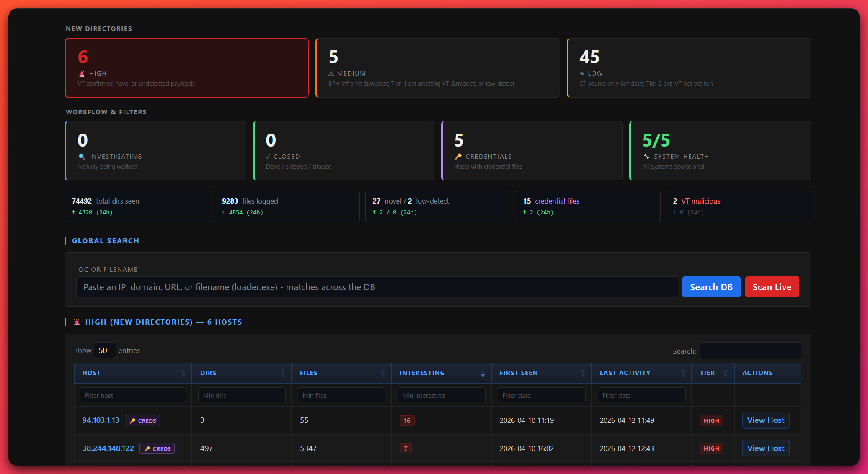Open the Show entries count dropdown

click(x=105, y=350)
